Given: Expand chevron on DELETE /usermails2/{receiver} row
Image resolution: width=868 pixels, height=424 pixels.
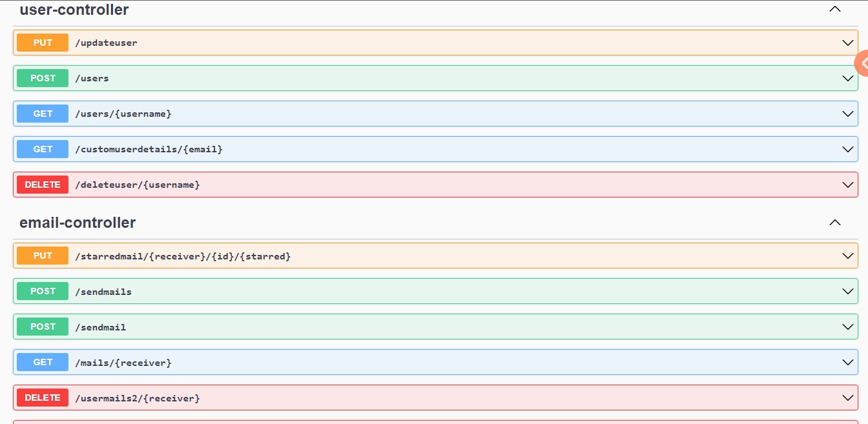Looking at the screenshot, I should coord(848,398).
